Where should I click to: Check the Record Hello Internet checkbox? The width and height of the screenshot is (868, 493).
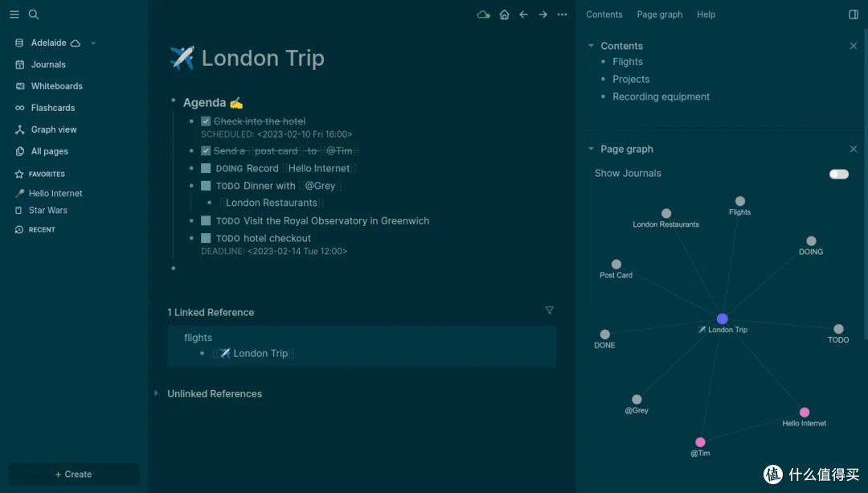point(206,168)
